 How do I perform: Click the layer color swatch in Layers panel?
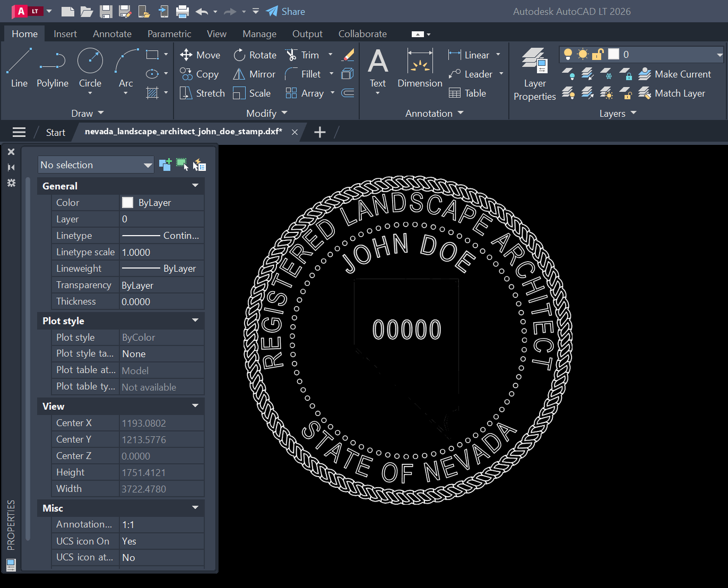pyautogui.click(x=613, y=54)
